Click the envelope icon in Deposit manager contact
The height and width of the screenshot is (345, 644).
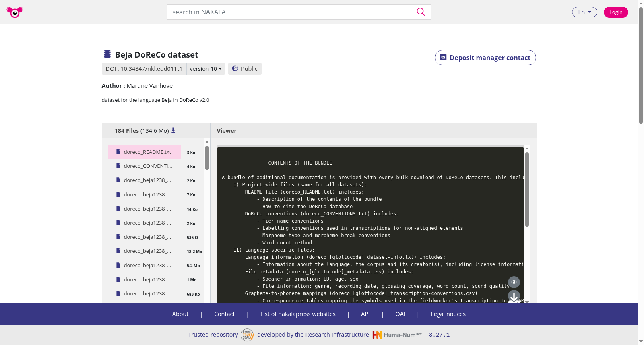tap(443, 58)
